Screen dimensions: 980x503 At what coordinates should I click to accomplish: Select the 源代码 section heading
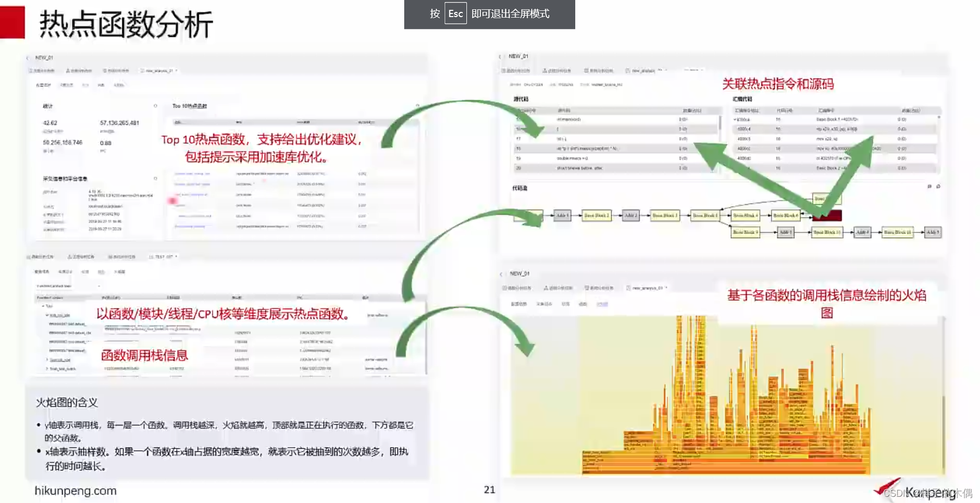pos(521,99)
